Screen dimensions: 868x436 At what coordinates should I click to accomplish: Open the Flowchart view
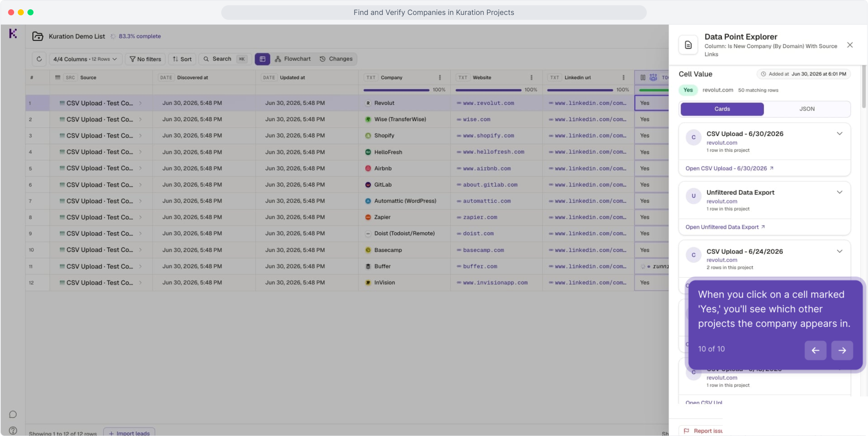(x=293, y=59)
